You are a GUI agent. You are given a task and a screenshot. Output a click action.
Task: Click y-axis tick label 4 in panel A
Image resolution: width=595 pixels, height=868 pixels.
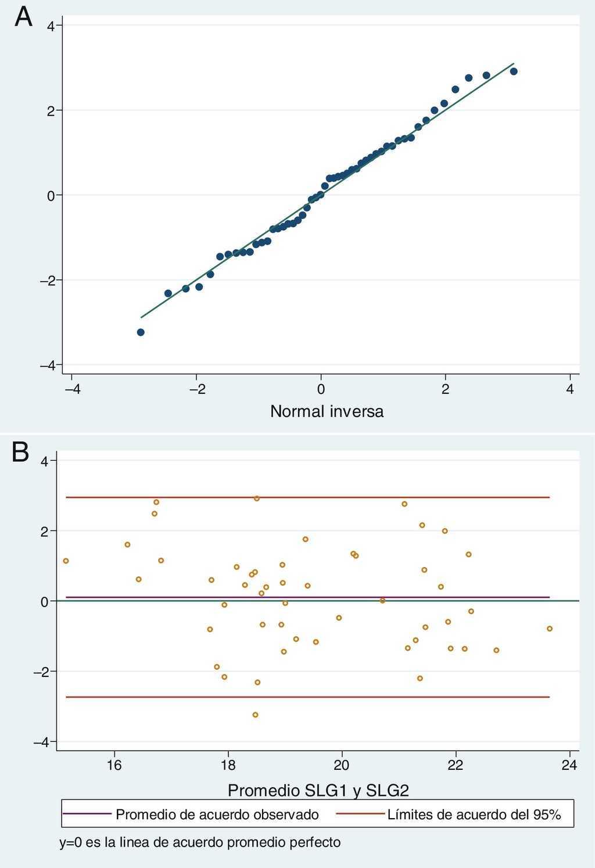point(51,26)
